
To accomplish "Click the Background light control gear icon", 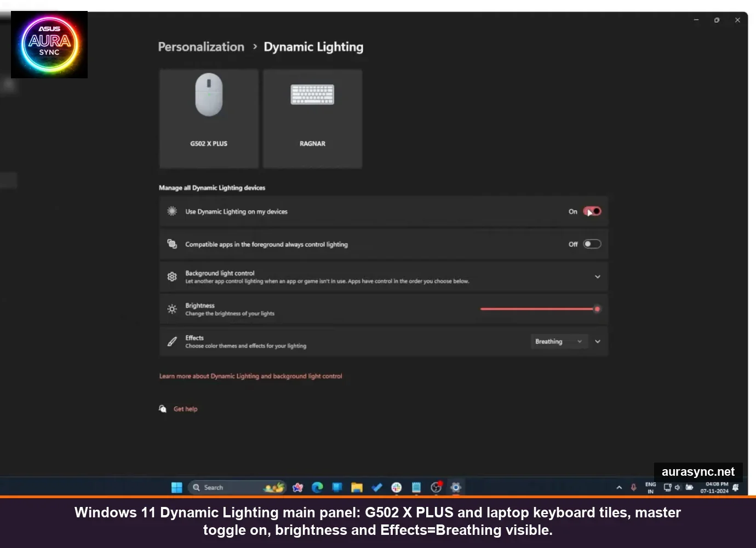I will [x=171, y=276].
